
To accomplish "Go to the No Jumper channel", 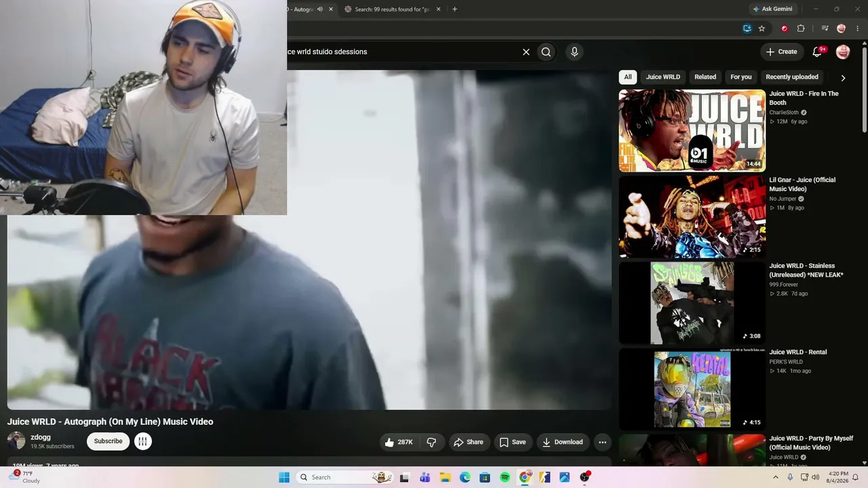I will (x=783, y=199).
